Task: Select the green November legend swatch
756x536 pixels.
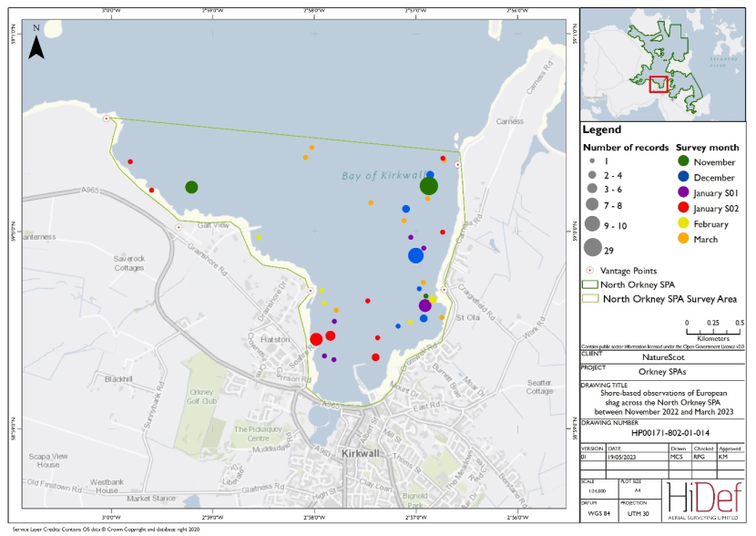Action: coord(683,161)
